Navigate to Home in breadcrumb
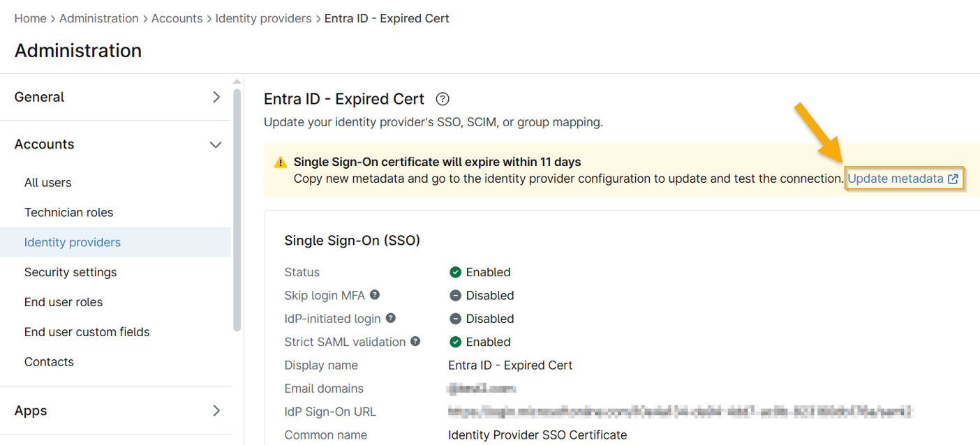980x445 pixels. [x=30, y=18]
